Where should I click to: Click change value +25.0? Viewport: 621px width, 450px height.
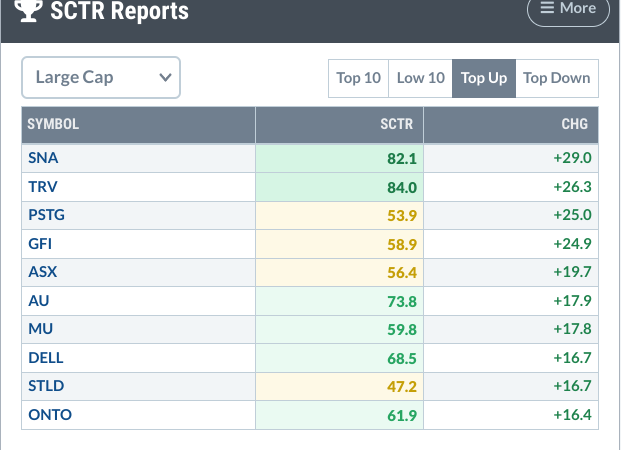click(572, 215)
